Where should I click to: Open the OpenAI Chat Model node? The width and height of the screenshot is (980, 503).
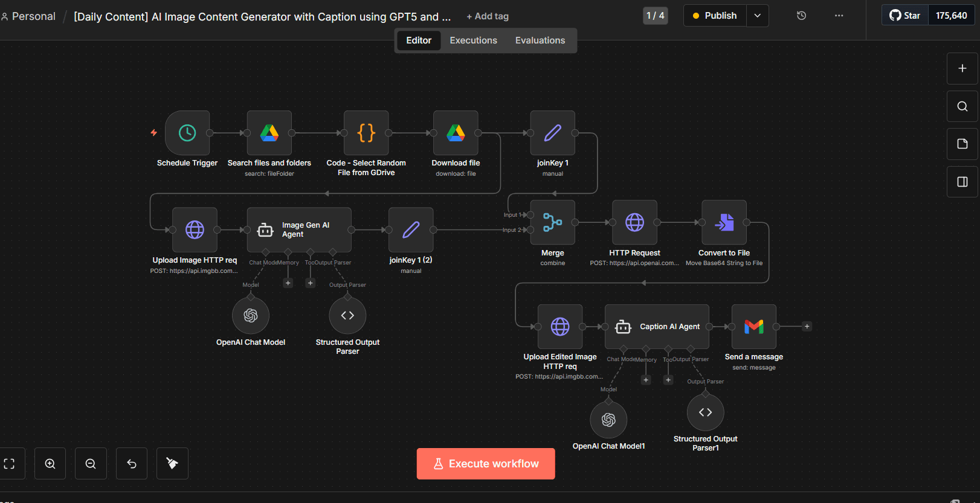pos(251,315)
